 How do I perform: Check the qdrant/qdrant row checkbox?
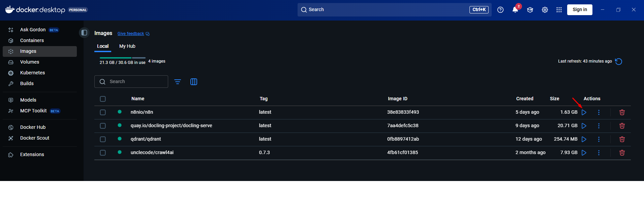coord(103,139)
